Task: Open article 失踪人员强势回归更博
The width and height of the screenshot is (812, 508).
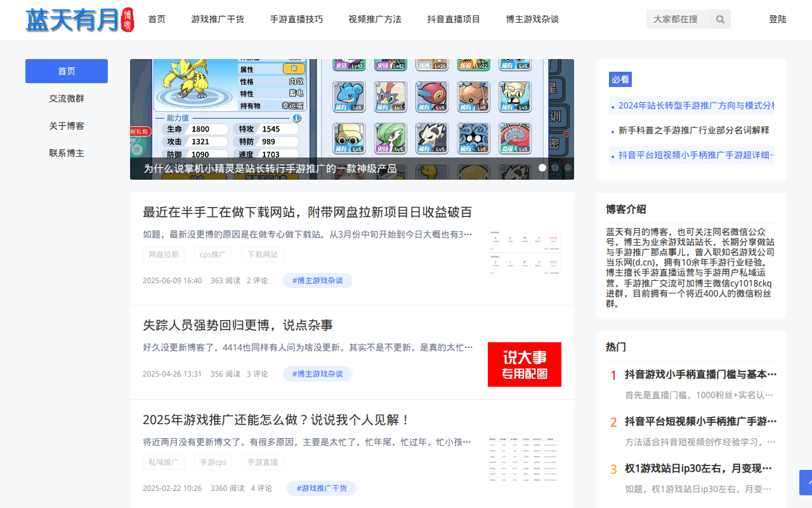Action: [x=238, y=325]
